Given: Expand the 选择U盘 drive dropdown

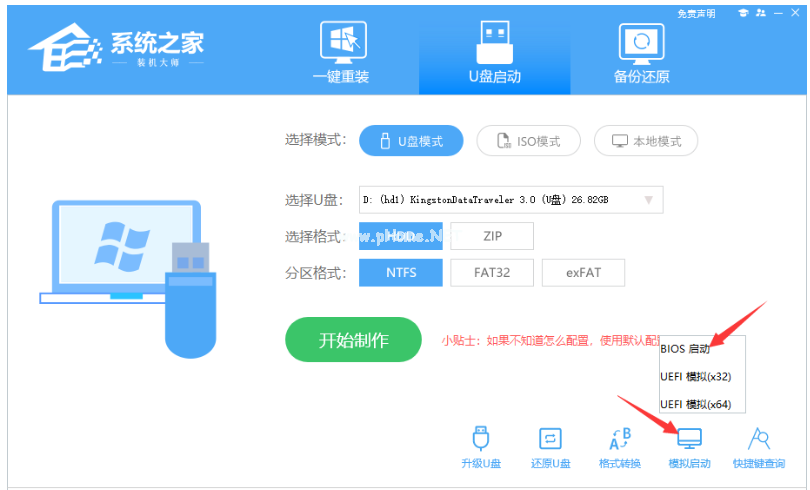Looking at the screenshot, I should [648, 200].
